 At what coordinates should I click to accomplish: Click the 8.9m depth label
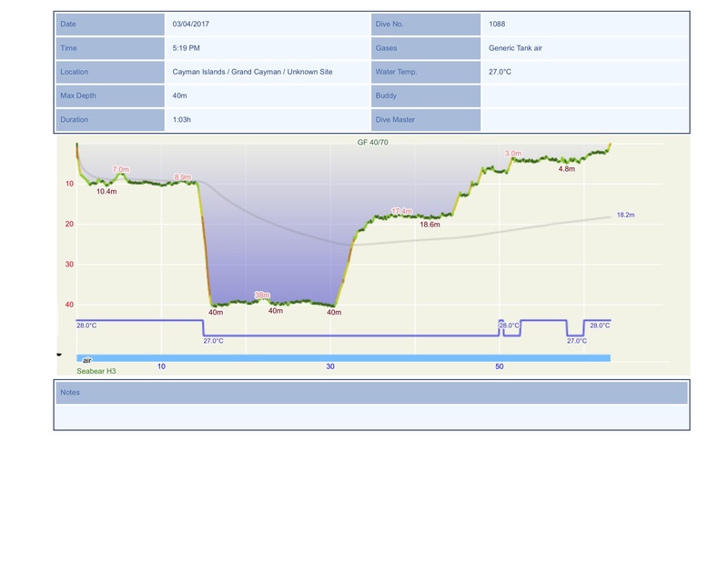coord(183,176)
